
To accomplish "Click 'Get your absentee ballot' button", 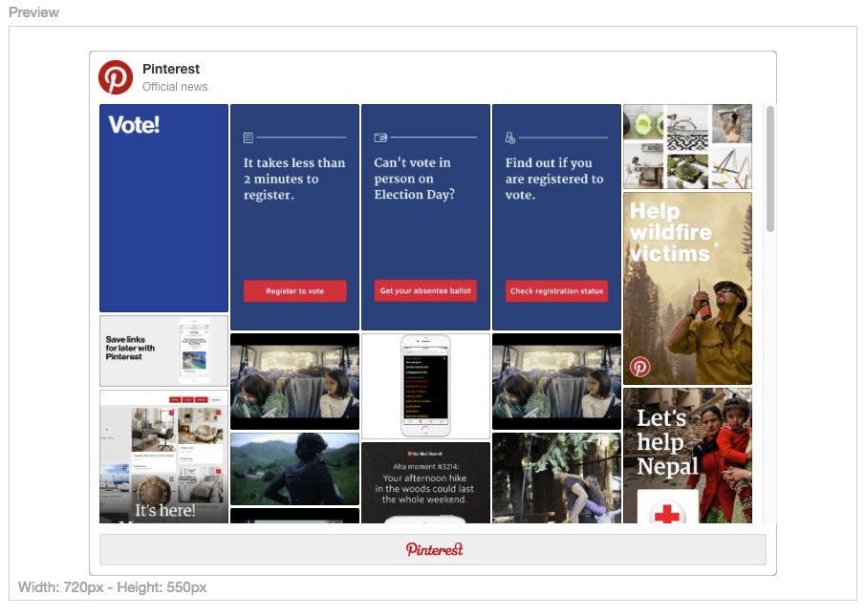I will point(425,290).
